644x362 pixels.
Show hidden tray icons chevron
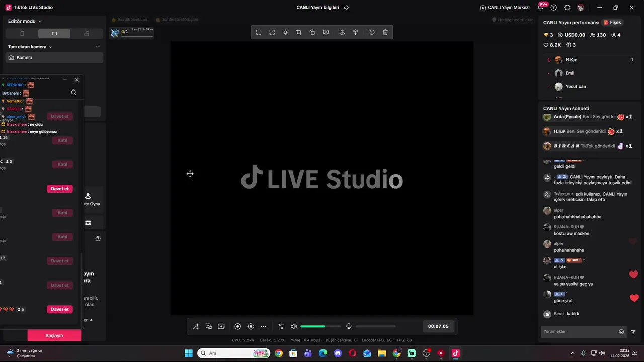click(x=572, y=353)
